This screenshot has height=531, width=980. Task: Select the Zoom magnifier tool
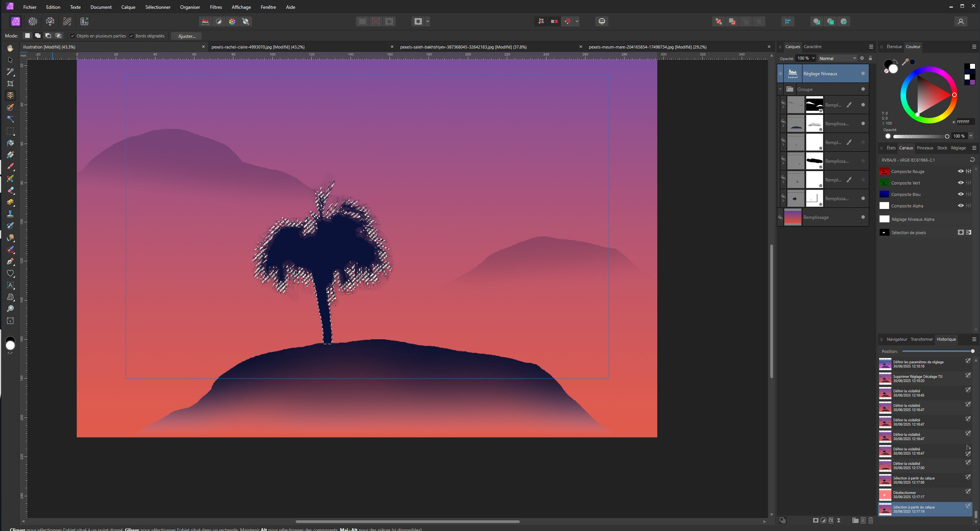tap(10, 309)
